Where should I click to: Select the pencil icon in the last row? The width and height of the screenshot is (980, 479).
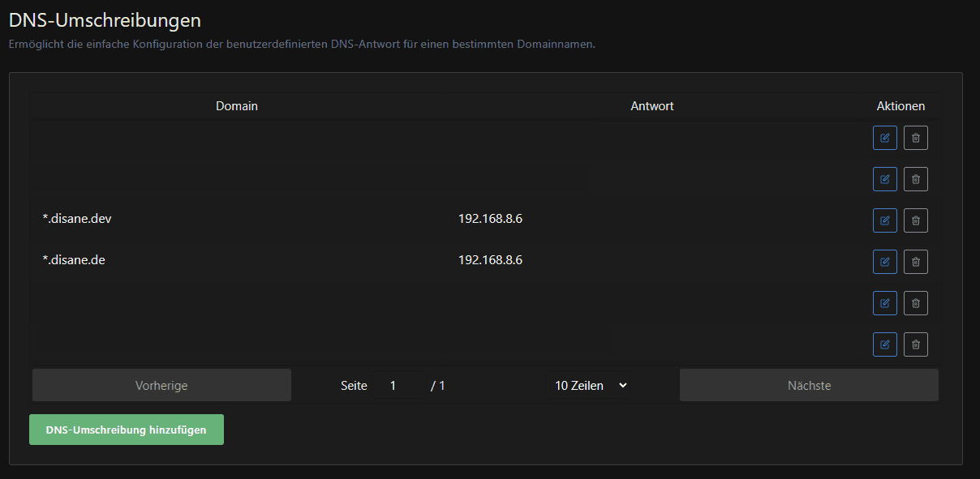tap(884, 344)
